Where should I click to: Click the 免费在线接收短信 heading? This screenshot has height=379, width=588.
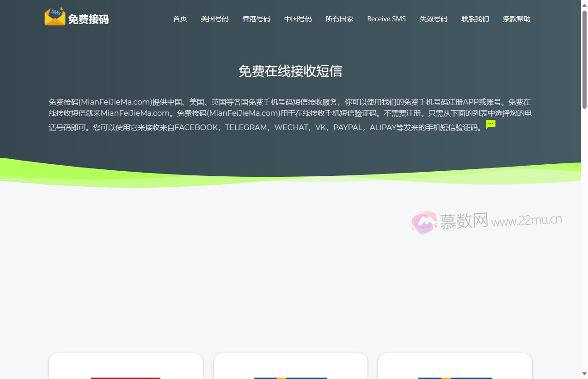click(291, 71)
